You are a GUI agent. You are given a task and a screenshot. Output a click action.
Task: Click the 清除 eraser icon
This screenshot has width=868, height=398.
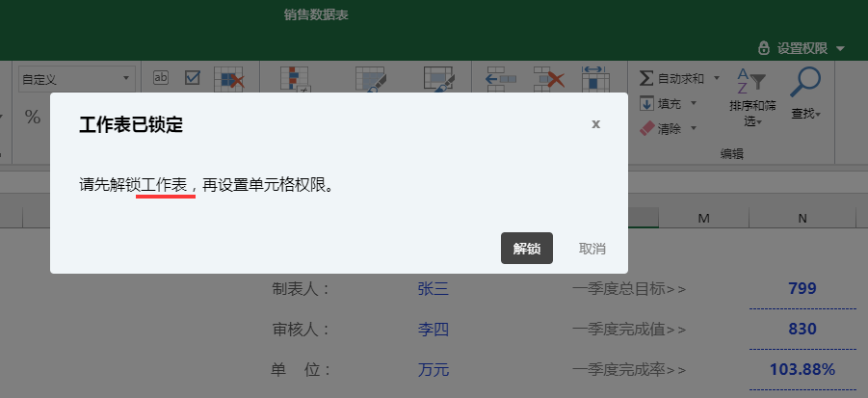point(646,128)
